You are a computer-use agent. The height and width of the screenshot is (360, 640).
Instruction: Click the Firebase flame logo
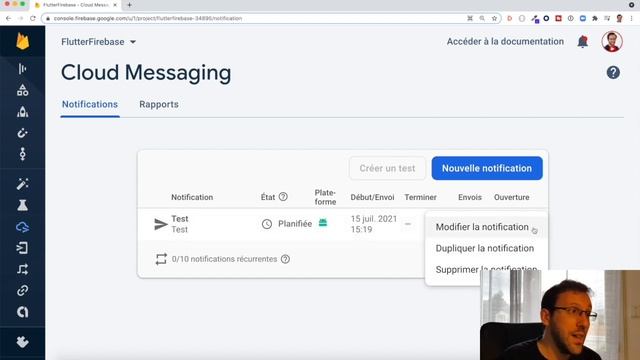pyautogui.click(x=22, y=41)
